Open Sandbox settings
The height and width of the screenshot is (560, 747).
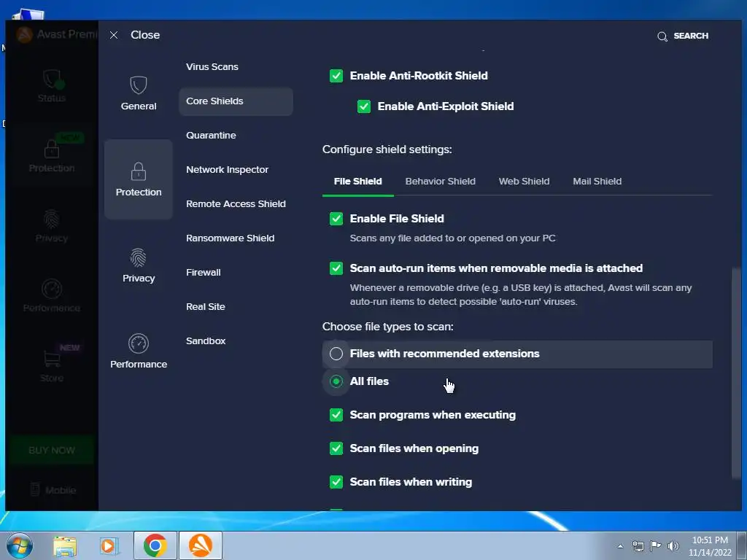[206, 341]
